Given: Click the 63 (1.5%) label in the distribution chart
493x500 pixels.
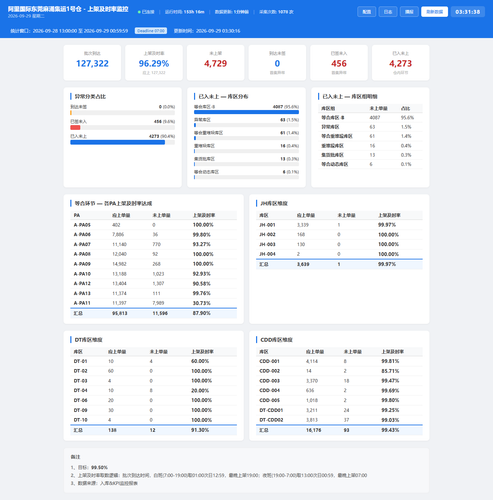Looking at the screenshot, I should 289,120.
